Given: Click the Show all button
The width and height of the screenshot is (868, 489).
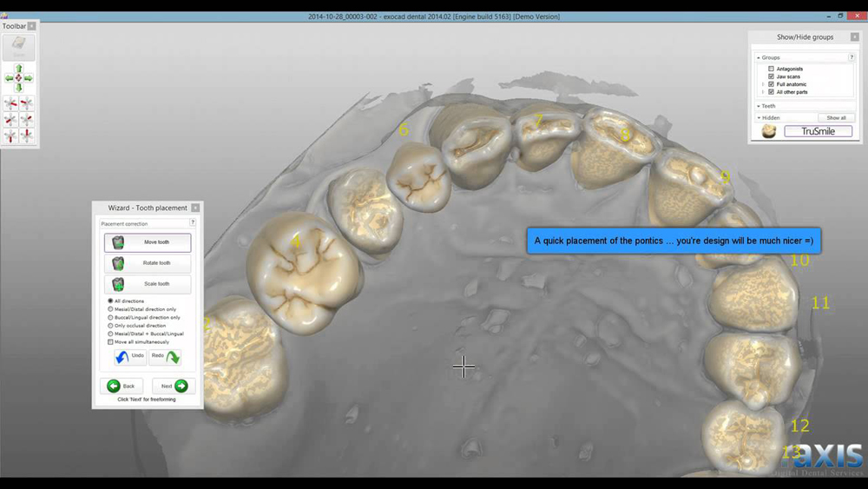Looking at the screenshot, I should pyautogui.click(x=836, y=118).
